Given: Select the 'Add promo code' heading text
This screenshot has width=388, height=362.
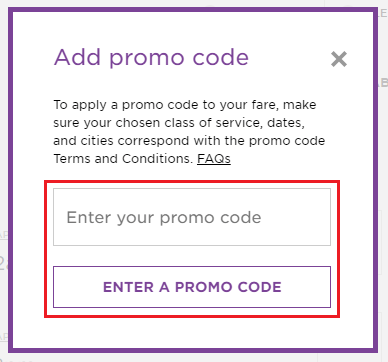Looking at the screenshot, I should (x=151, y=58).
